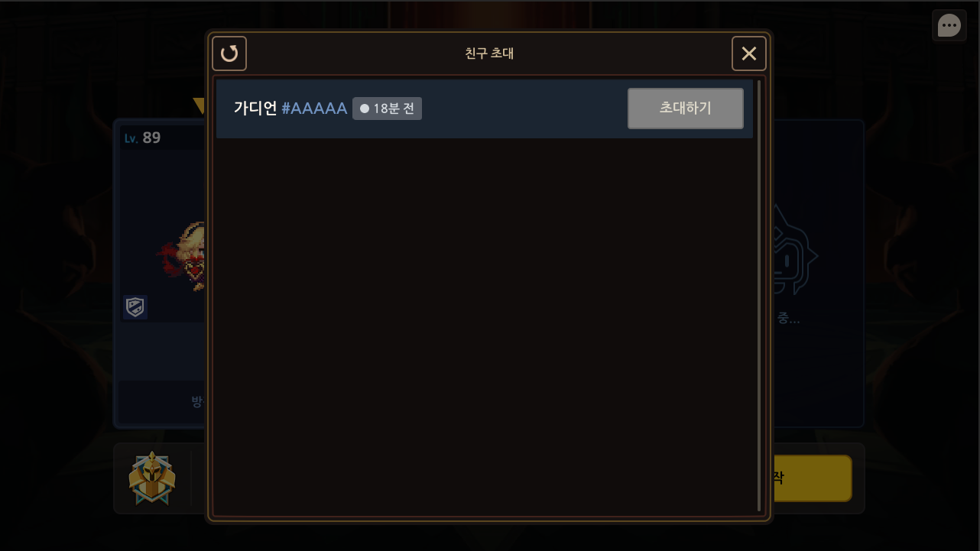Select the player character sprite
This screenshot has height=551, width=980.
183,256
